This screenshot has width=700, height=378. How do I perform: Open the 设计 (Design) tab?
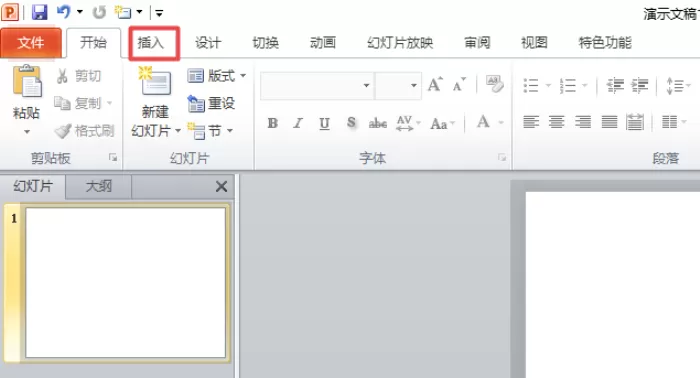point(208,43)
